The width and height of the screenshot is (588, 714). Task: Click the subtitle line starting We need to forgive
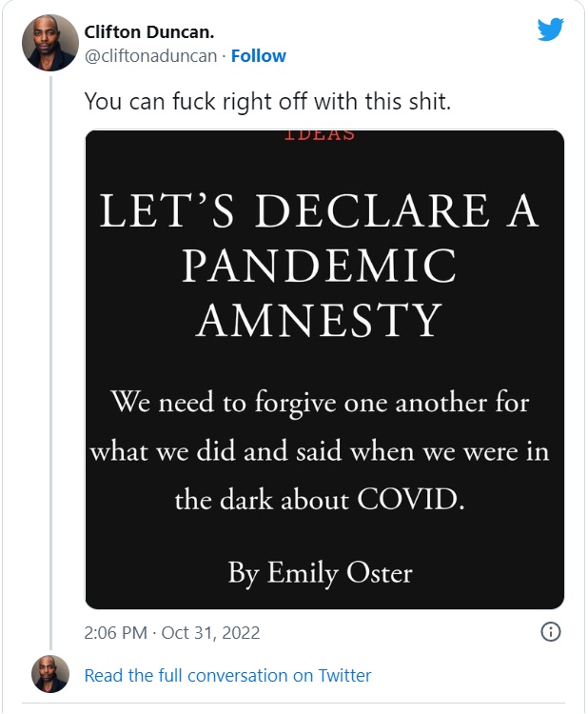(x=320, y=401)
